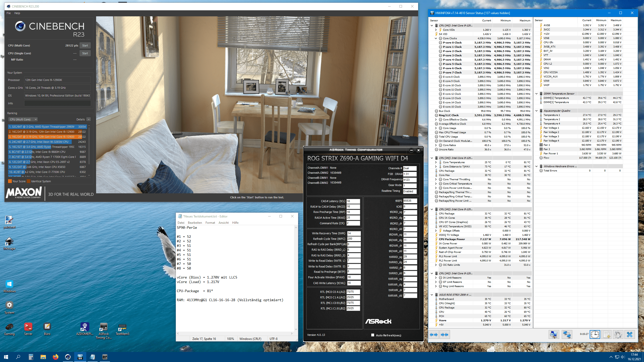
Task: Click the Info field in Cinebench
Action: [x=57, y=103]
